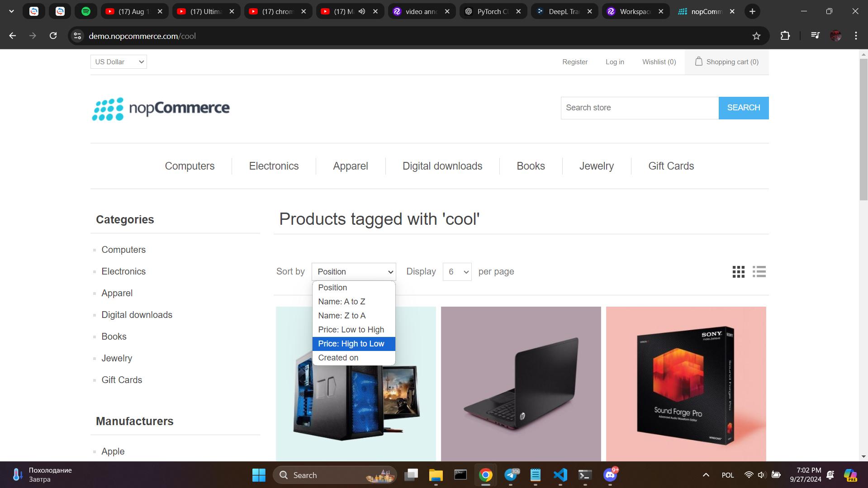Switch to list view of products

point(759,272)
